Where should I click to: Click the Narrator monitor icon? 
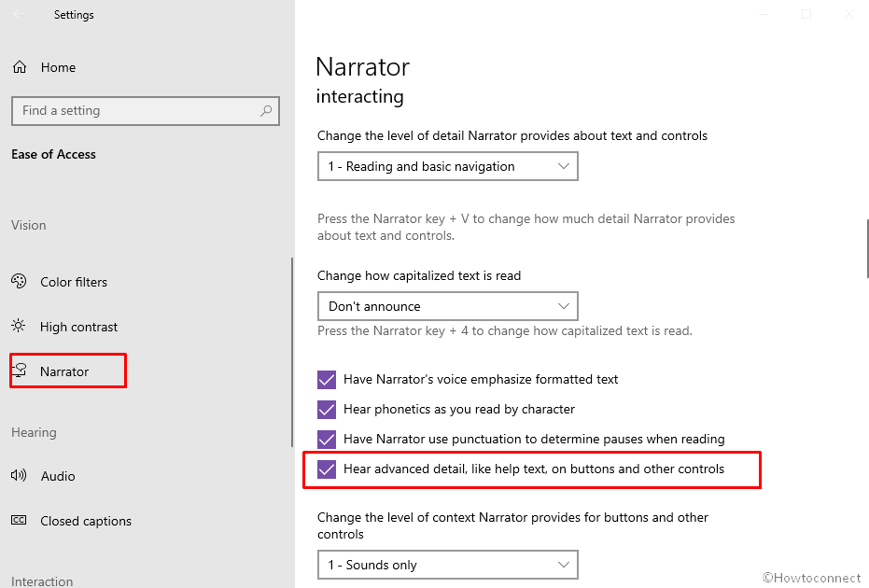[20, 371]
